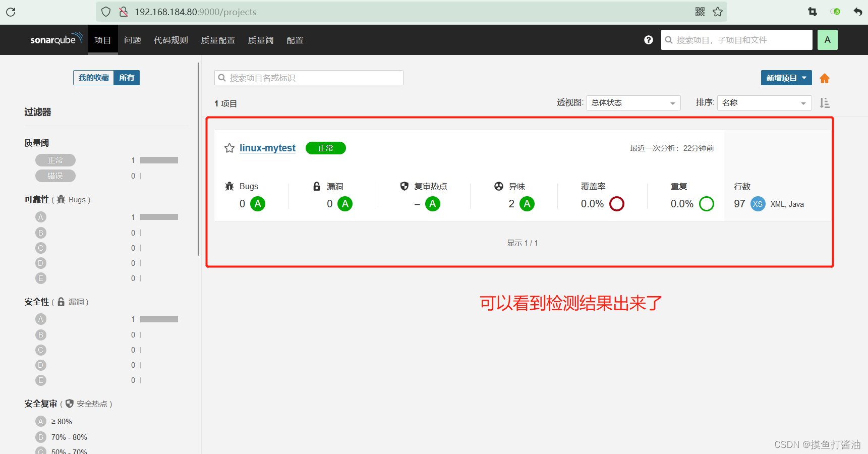Open the user account avatar A
The height and width of the screenshot is (454, 868).
(828, 40)
